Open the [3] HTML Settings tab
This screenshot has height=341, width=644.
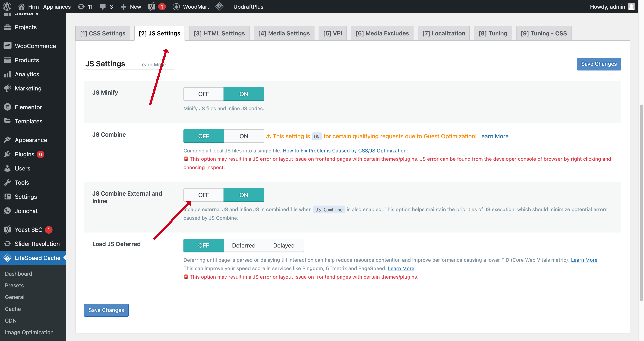tap(219, 33)
